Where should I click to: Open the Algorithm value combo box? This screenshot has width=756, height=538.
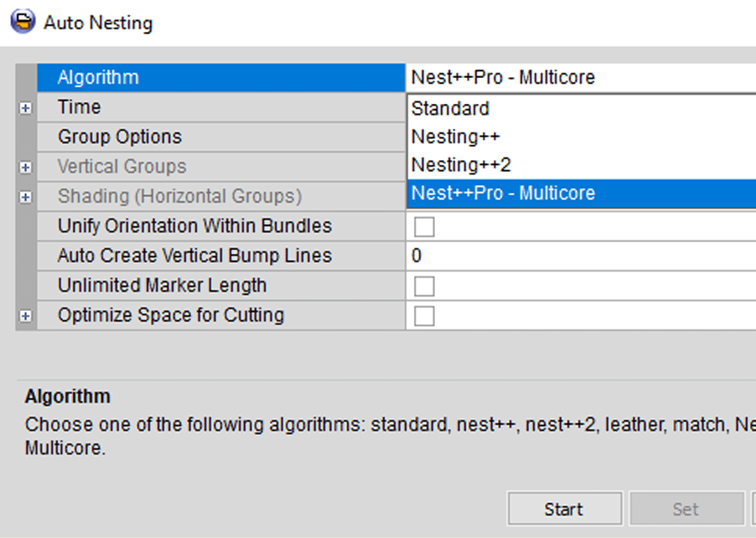click(x=578, y=78)
